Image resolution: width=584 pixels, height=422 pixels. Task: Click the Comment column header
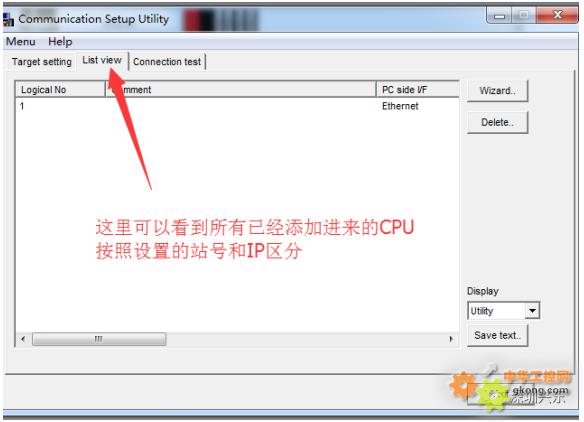point(241,89)
